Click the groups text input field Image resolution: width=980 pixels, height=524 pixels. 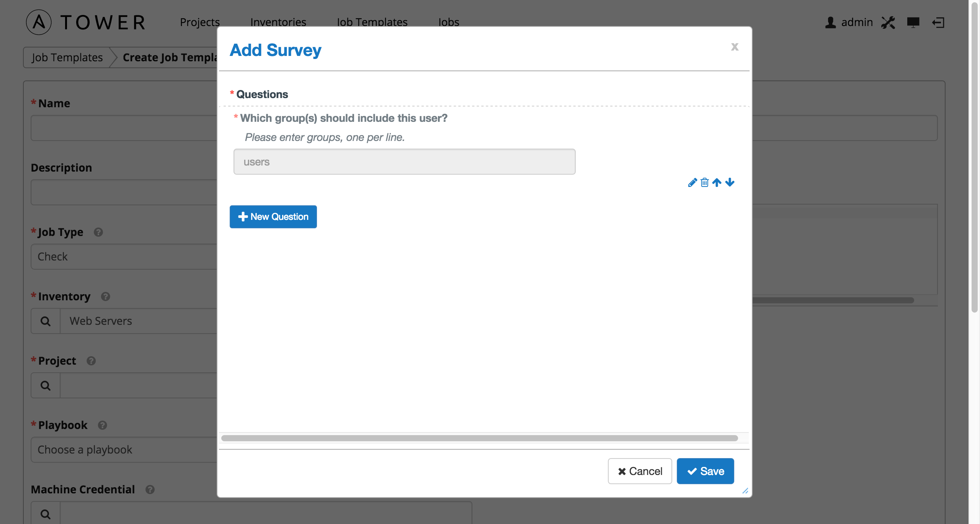pos(405,162)
